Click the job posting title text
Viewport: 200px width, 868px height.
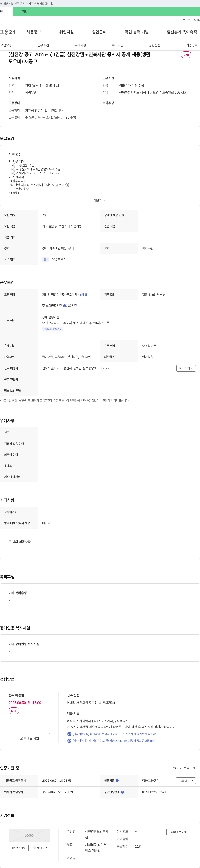80,58
